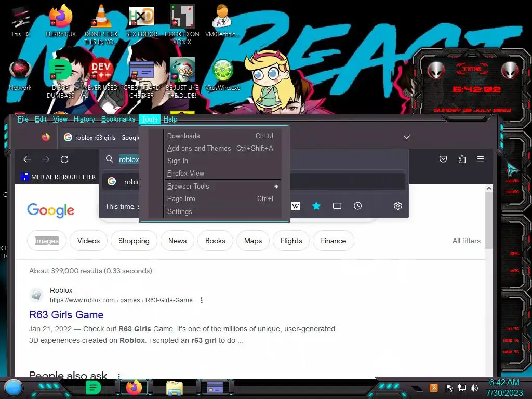Search bookmarks via the star icon
The height and width of the screenshot is (399, 532).
[316, 206]
